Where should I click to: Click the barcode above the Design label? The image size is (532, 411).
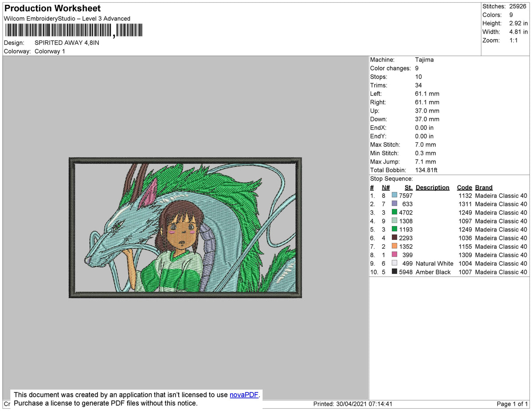tap(73, 30)
